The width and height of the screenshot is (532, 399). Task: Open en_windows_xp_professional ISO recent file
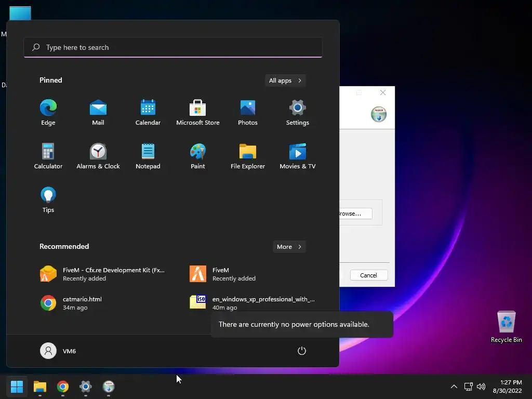point(253,303)
